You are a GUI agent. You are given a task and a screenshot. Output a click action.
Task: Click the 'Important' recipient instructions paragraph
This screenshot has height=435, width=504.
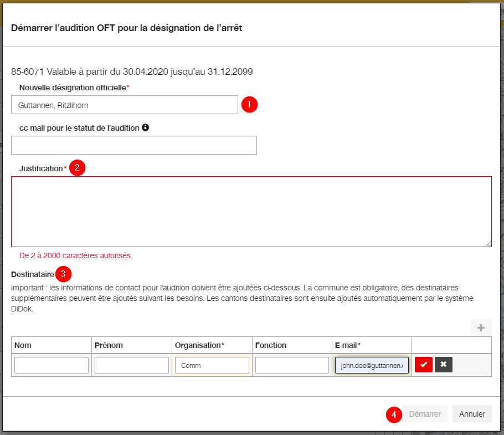[x=242, y=298]
